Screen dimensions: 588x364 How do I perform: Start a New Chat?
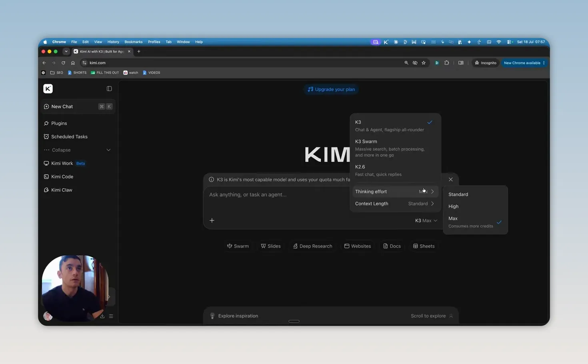[78, 106]
